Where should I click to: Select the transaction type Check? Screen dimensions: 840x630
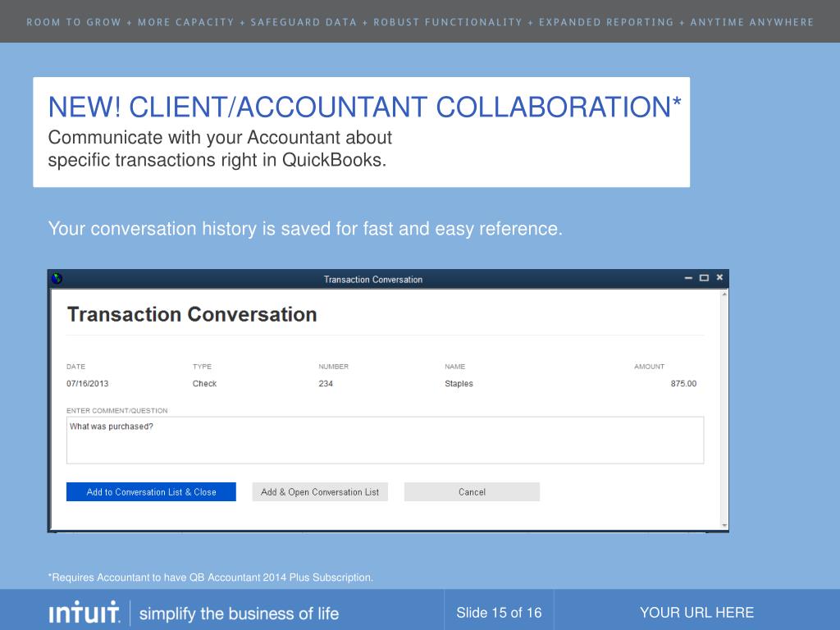coord(204,384)
